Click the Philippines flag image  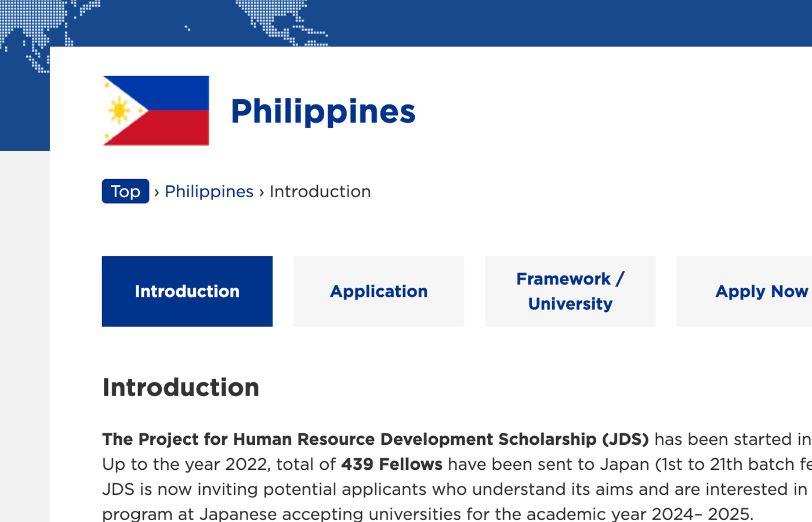(156, 111)
